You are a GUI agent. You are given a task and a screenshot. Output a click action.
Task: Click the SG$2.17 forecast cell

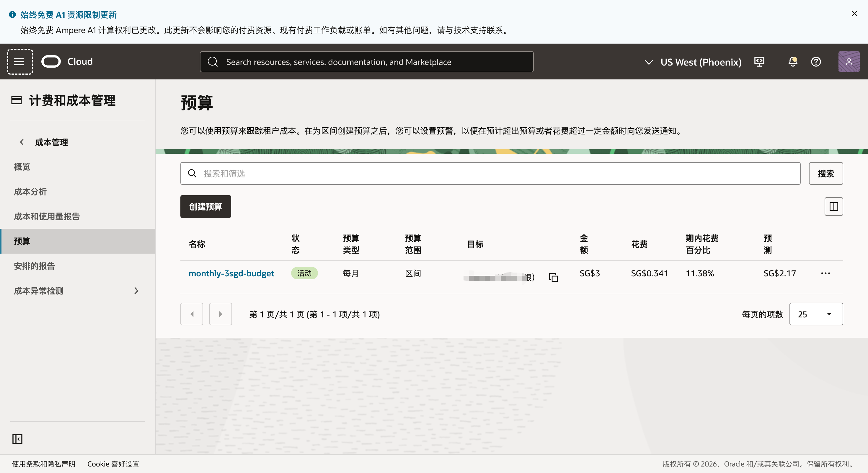pos(780,273)
